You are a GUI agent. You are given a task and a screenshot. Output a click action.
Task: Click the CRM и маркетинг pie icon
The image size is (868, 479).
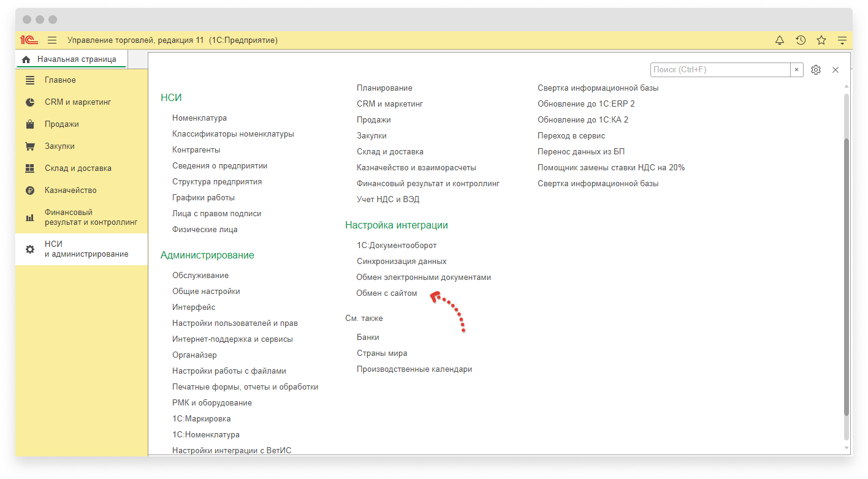pyautogui.click(x=30, y=102)
